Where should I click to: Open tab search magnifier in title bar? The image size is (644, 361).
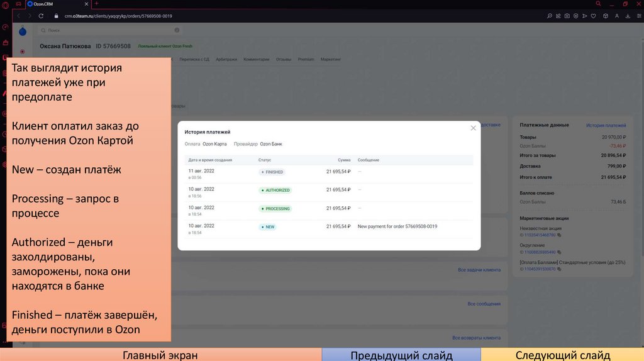[x=598, y=4]
